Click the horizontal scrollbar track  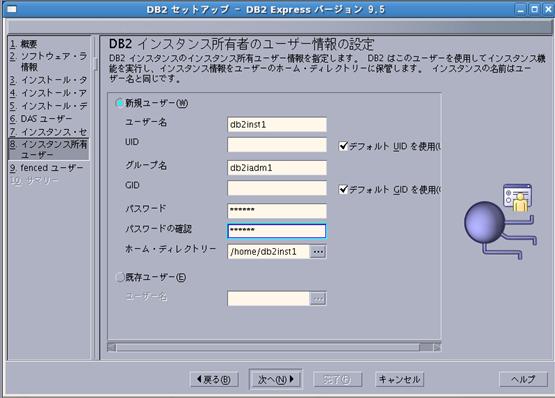tap(267, 347)
